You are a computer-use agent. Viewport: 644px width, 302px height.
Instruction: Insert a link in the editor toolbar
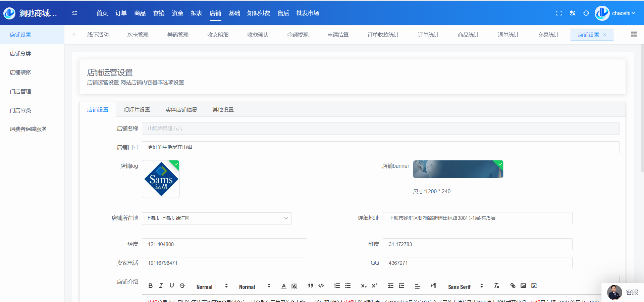pyautogui.click(x=513, y=286)
